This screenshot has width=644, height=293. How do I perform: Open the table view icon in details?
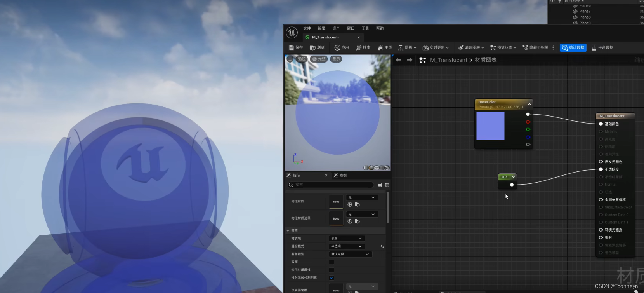(x=380, y=185)
